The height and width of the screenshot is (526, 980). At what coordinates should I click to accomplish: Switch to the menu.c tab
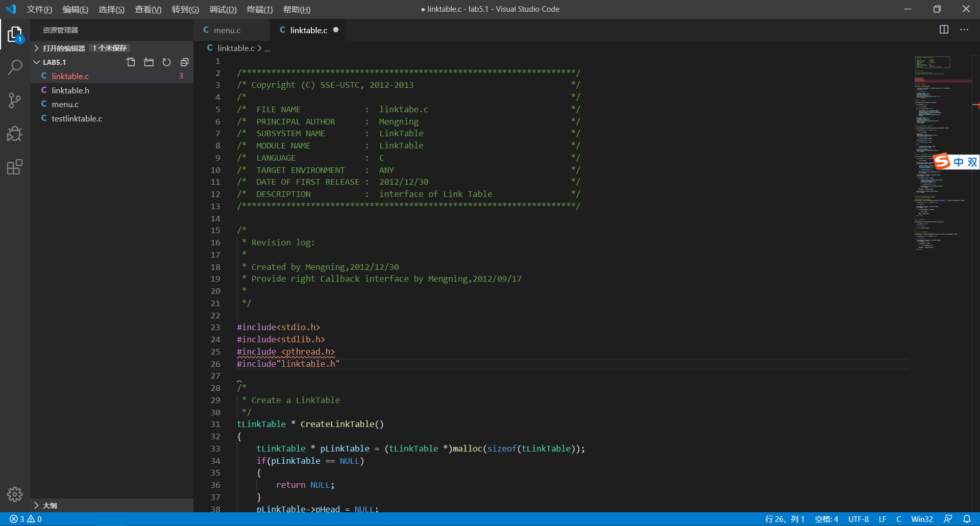(x=227, y=30)
